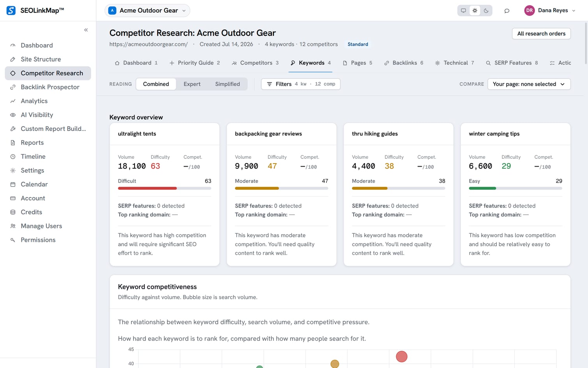The image size is (588, 368).
Task: Click the 4 keywords · 12 competitors text
Action: [x=301, y=44]
